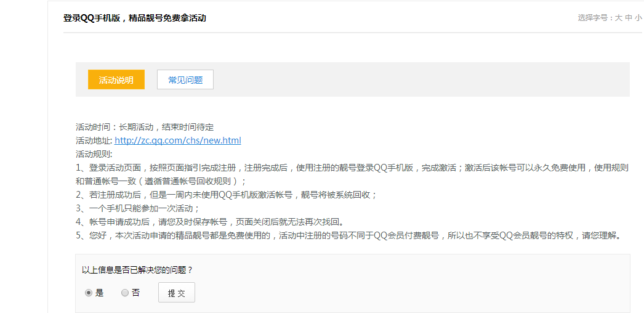Click rule 3 一个手机只能参加一次活动

click(x=137, y=208)
